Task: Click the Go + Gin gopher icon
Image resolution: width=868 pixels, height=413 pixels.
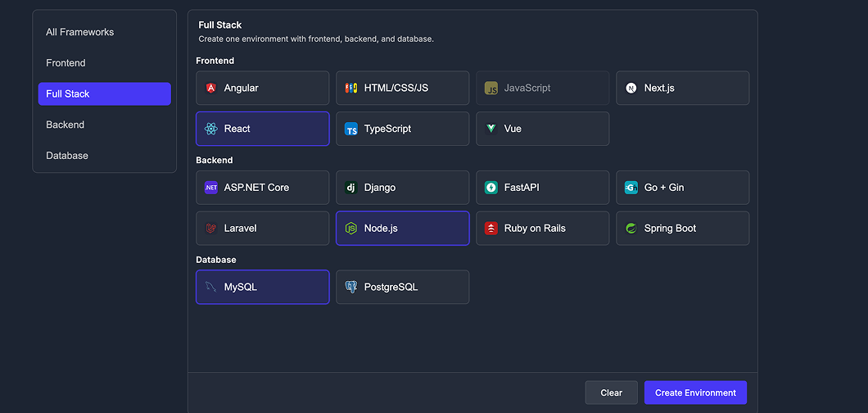Action: coord(631,188)
